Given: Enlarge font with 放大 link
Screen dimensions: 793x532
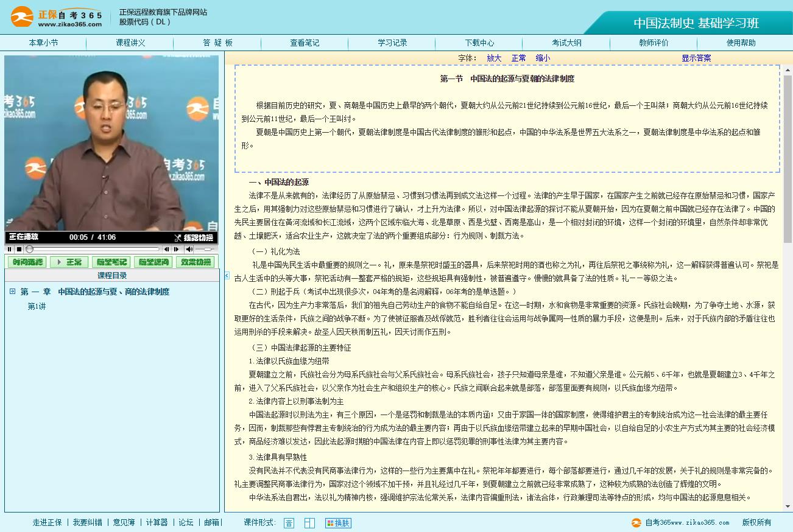Looking at the screenshot, I should (494, 58).
